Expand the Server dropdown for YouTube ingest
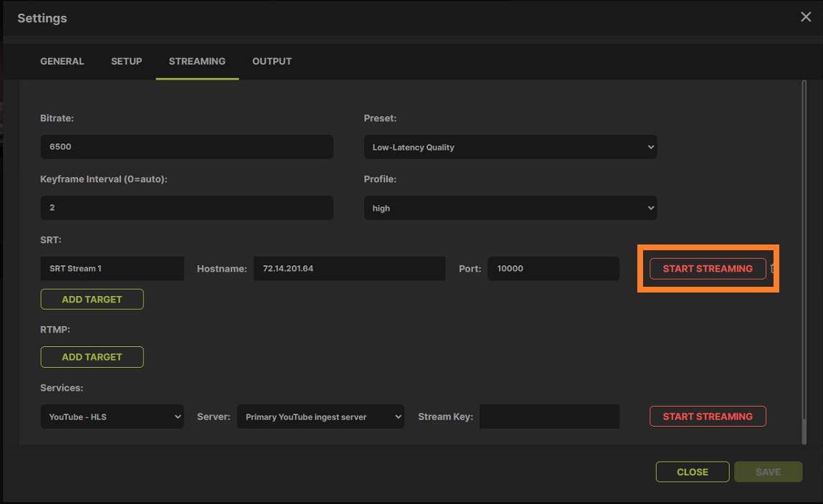 320,417
